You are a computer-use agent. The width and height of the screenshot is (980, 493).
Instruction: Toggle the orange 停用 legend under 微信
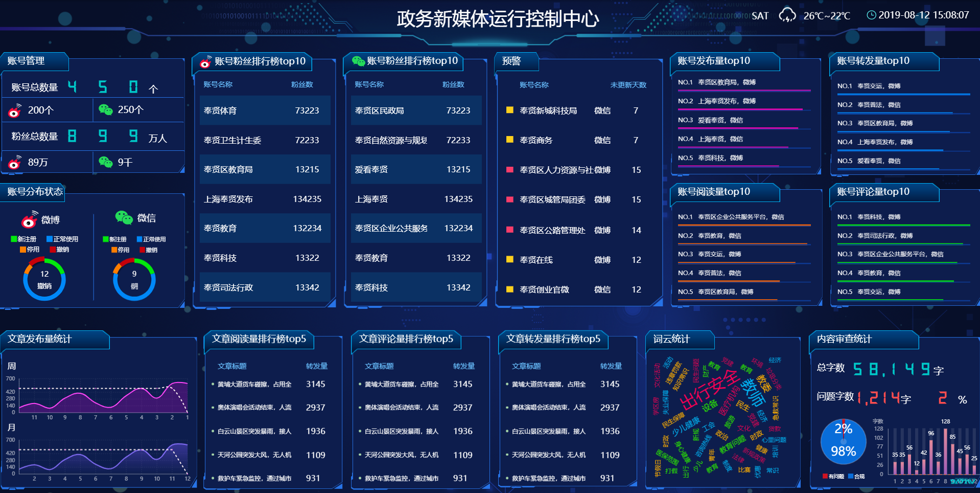point(114,250)
